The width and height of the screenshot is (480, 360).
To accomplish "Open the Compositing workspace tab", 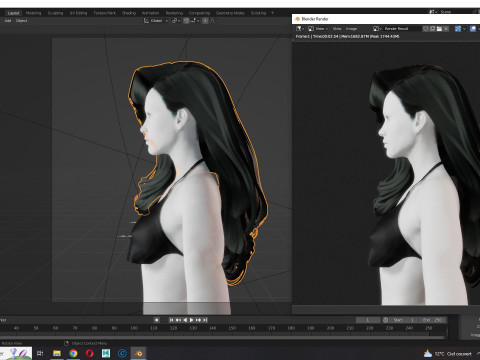I will [199, 13].
